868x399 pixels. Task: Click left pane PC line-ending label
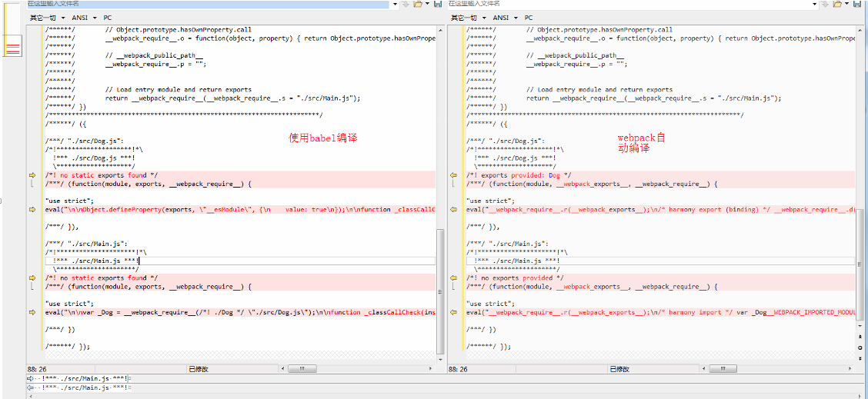pos(108,18)
